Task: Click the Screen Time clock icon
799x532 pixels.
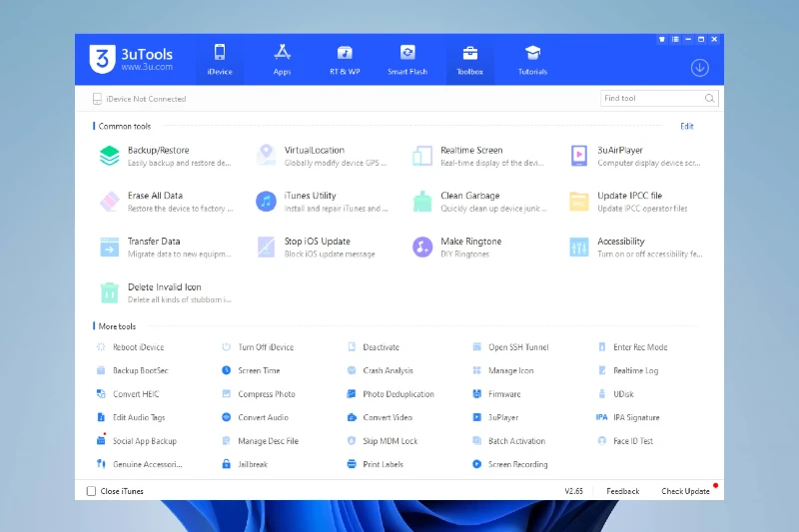Action: pyautogui.click(x=227, y=370)
